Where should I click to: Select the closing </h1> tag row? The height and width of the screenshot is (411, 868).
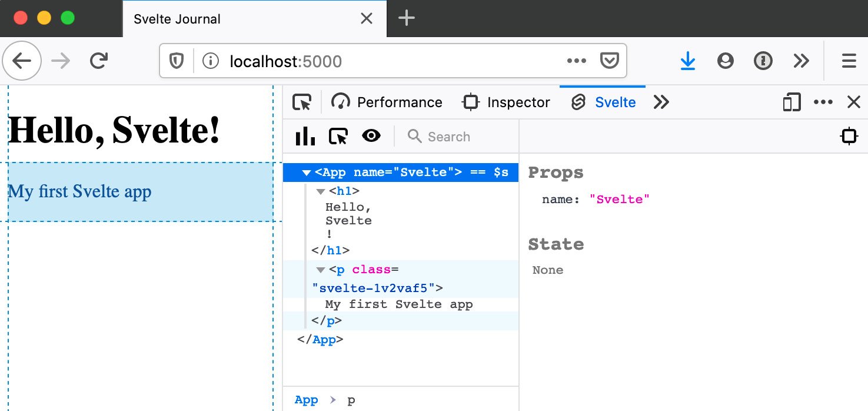click(401, 251)
